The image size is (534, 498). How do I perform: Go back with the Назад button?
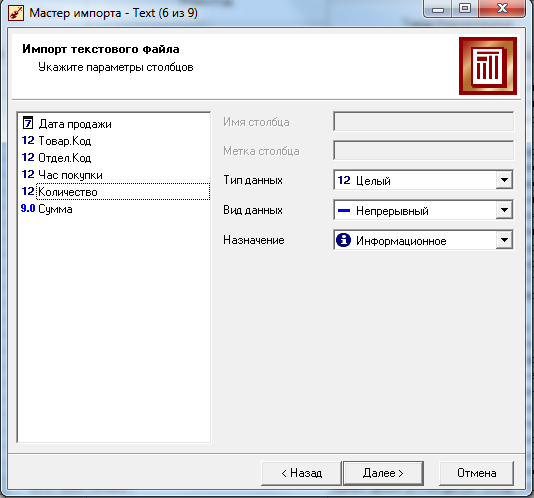click(x=301, y=473)
